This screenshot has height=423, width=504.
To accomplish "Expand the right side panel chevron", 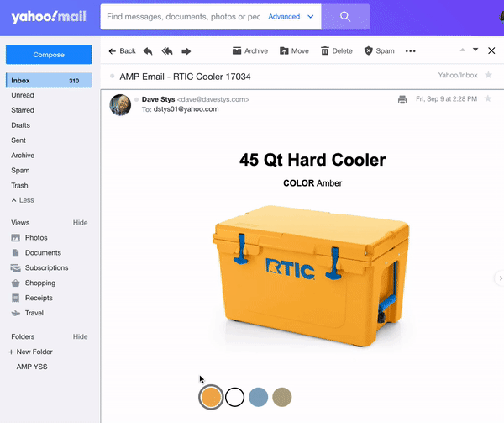I will coord(500,278).
